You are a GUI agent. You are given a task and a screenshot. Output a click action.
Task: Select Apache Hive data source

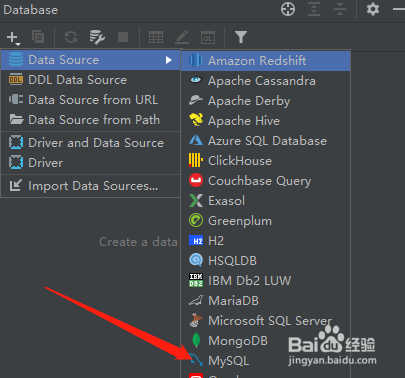pos(266,121)
